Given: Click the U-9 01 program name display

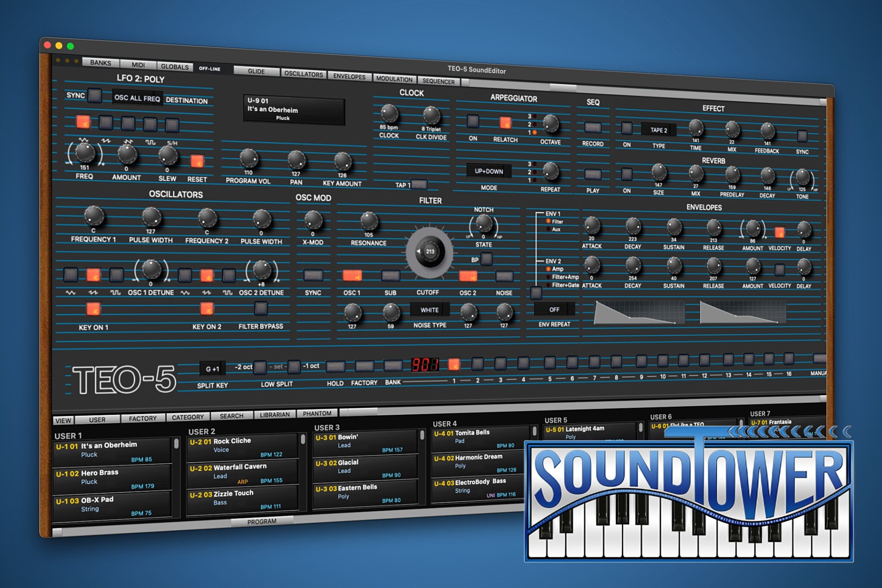Looking at the screenshot, I should point(294,110).
